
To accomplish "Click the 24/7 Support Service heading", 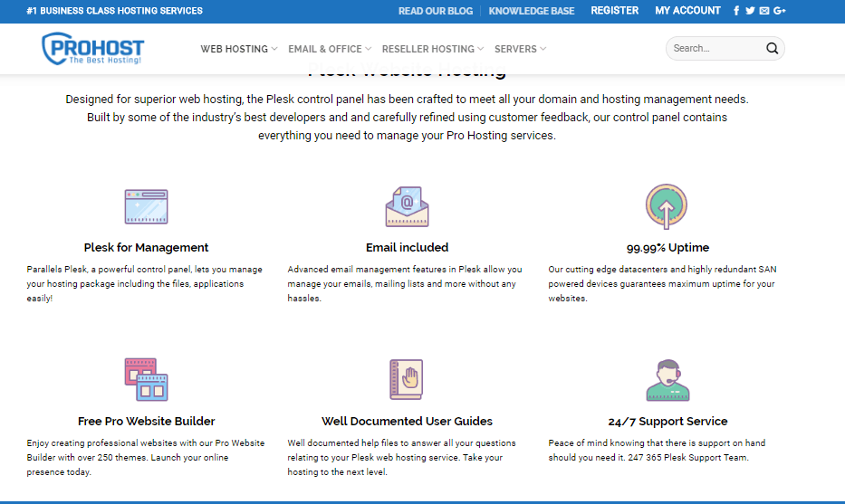I will tap(667, 421).
